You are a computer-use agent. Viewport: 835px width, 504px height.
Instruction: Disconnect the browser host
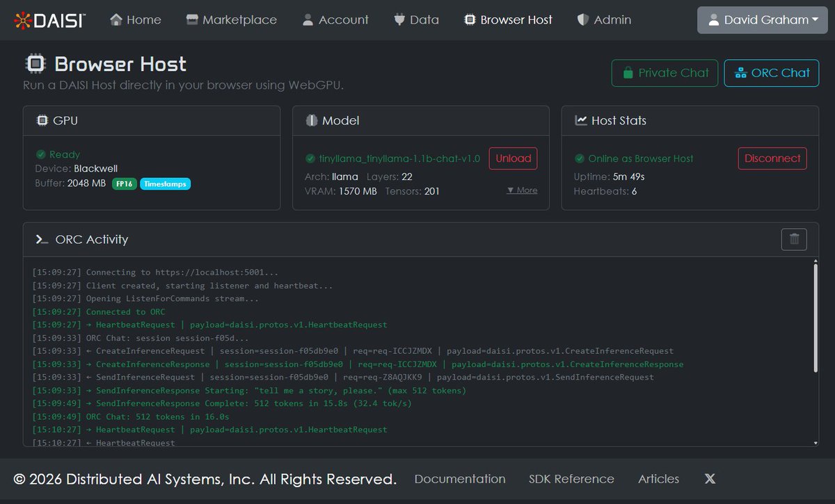click(x=772, y=158)
